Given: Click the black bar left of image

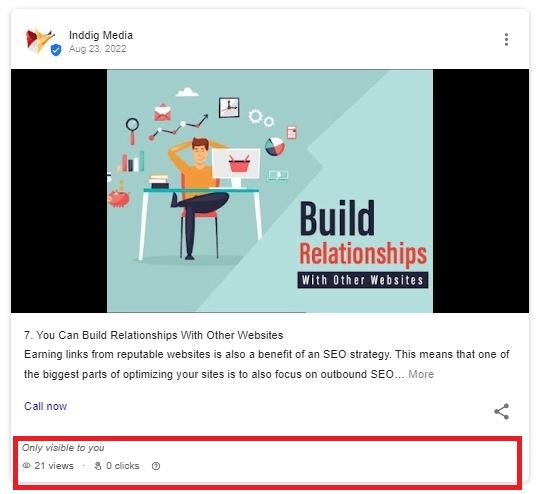Looking at the screenshot, I should 59,191.
